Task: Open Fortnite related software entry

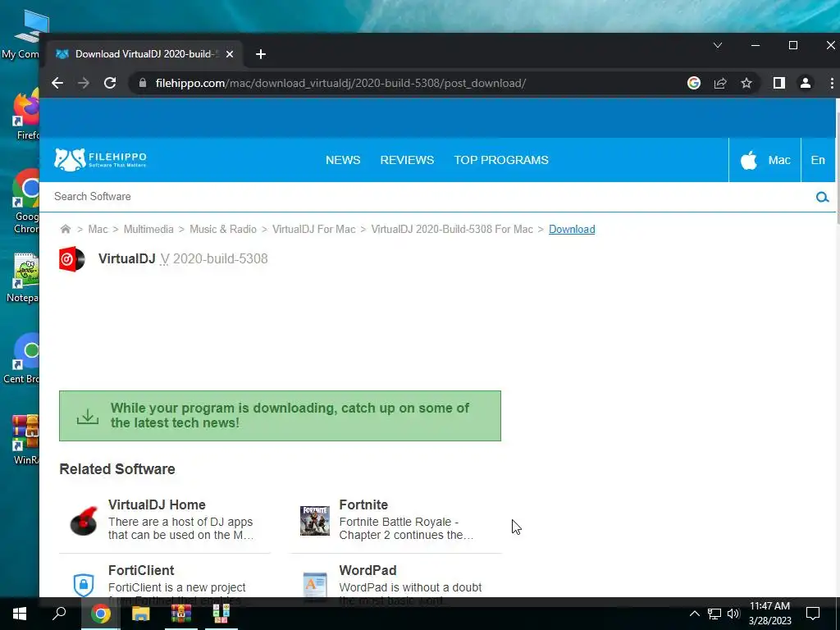Action: coord(363,504)
